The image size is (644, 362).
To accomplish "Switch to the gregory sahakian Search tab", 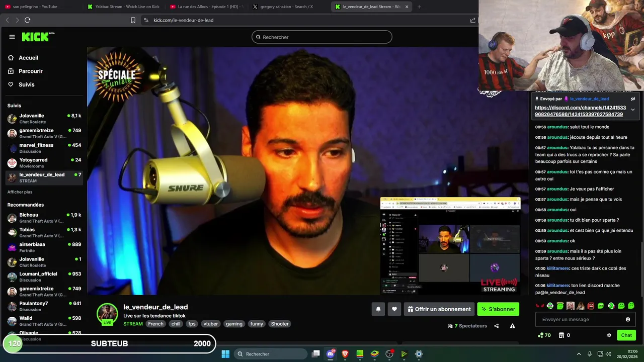I will pyautogui.click(x=290, y=7).
